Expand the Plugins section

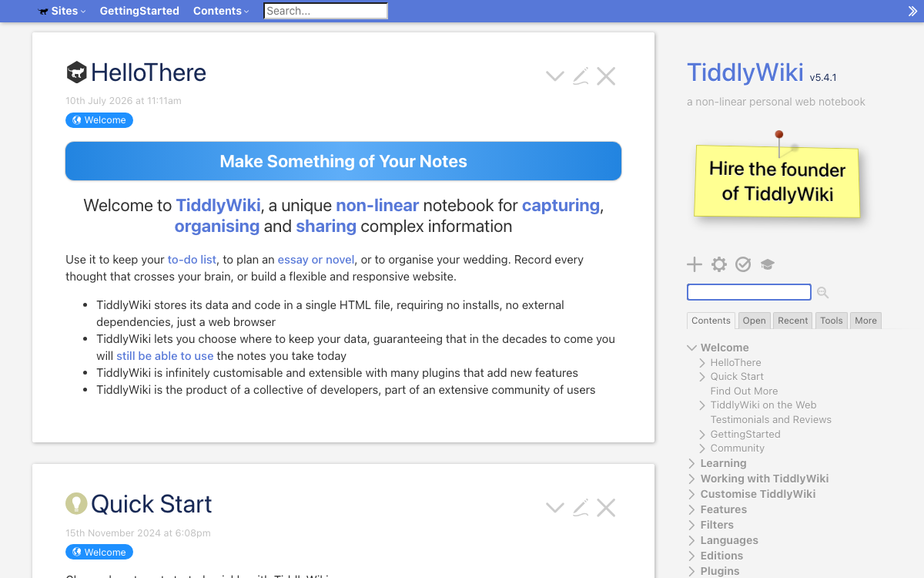(x=692, y=571)
